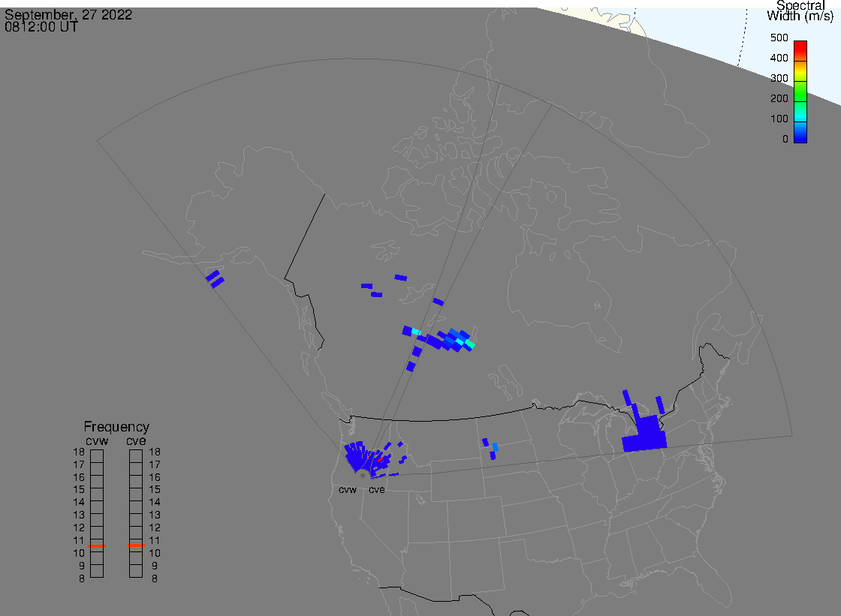
Task: Click the date text September, 27 2022
Action: tap(68, 14)
